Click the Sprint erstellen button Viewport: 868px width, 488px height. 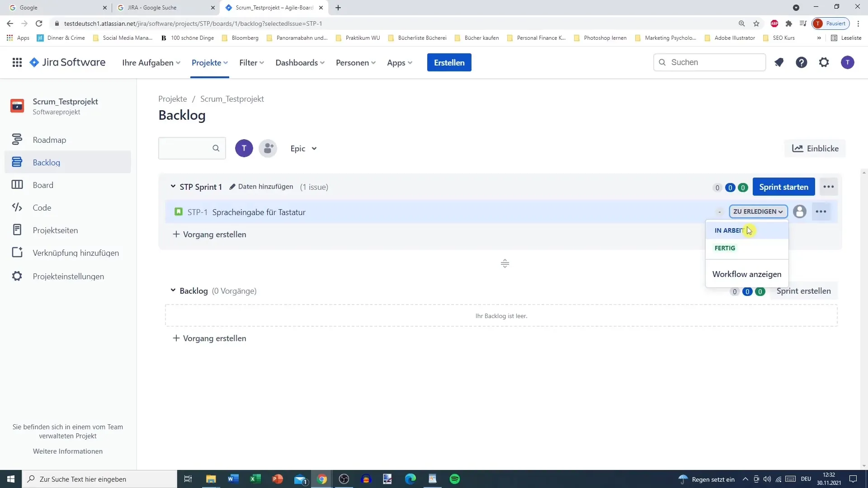pyautogui.click(x=803, y=291)
